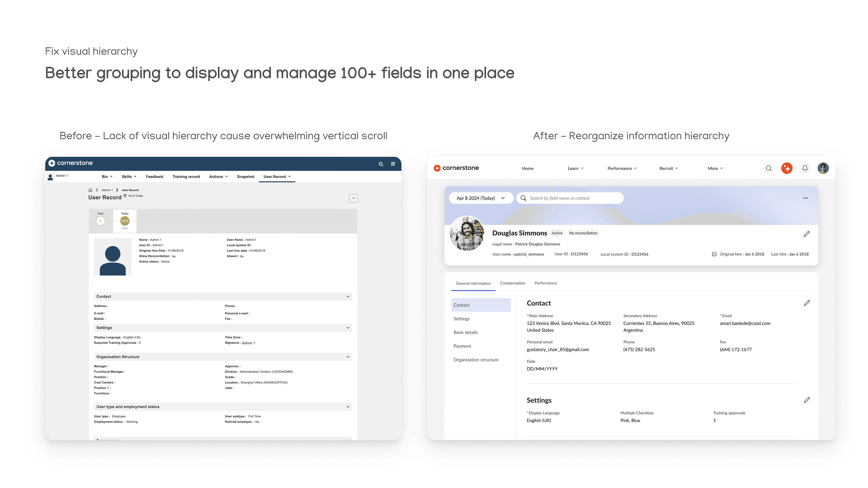Expand the Performance menu in top navigation

pyautogui.click(x=622, y=168)
